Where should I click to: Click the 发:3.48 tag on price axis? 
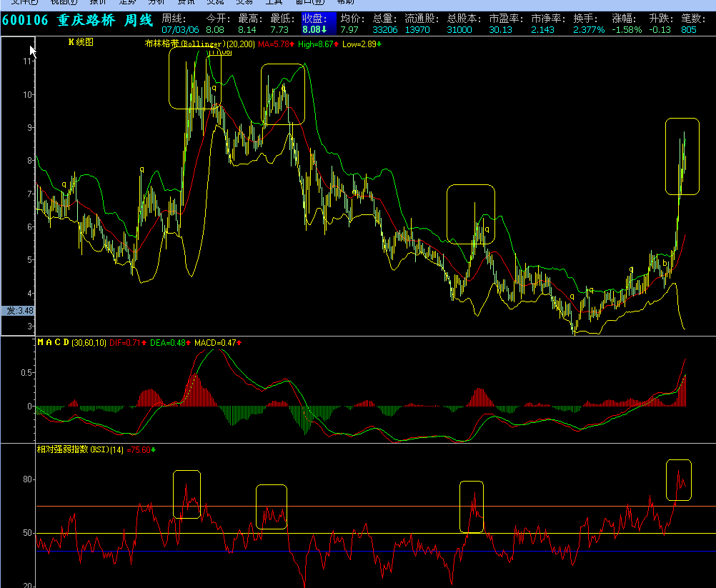18,311
